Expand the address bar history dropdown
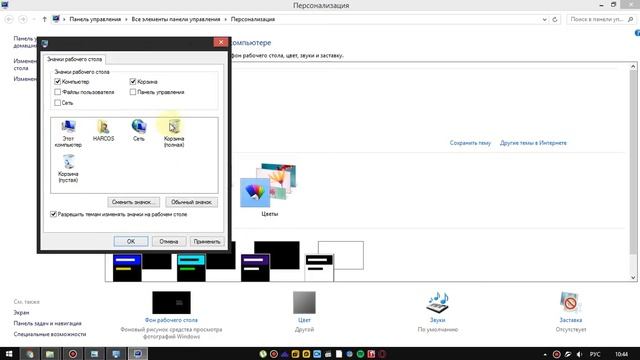Image resolution: width=640 pixels, height=360 pixels. pos(544,19)
